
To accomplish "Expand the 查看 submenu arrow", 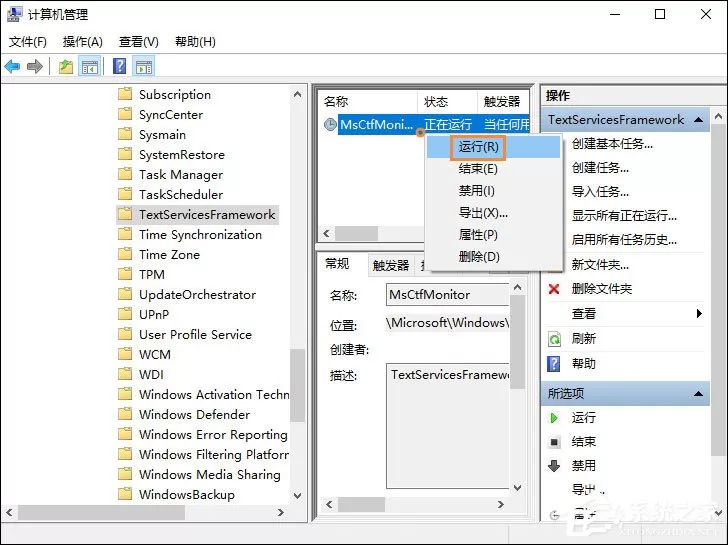I will coord(699,314).
